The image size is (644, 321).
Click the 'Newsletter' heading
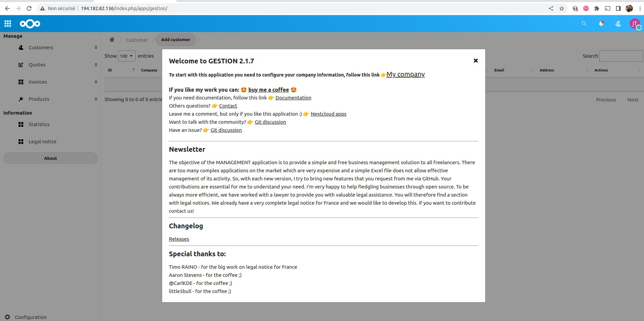187,149
